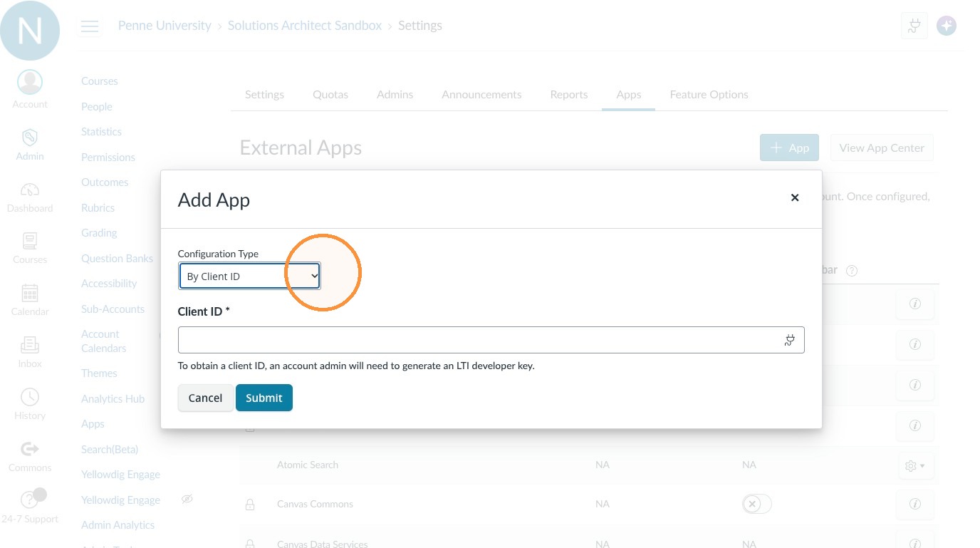980x548 pixels.
Task: Open Themes in the account menu
Action: 99,373
